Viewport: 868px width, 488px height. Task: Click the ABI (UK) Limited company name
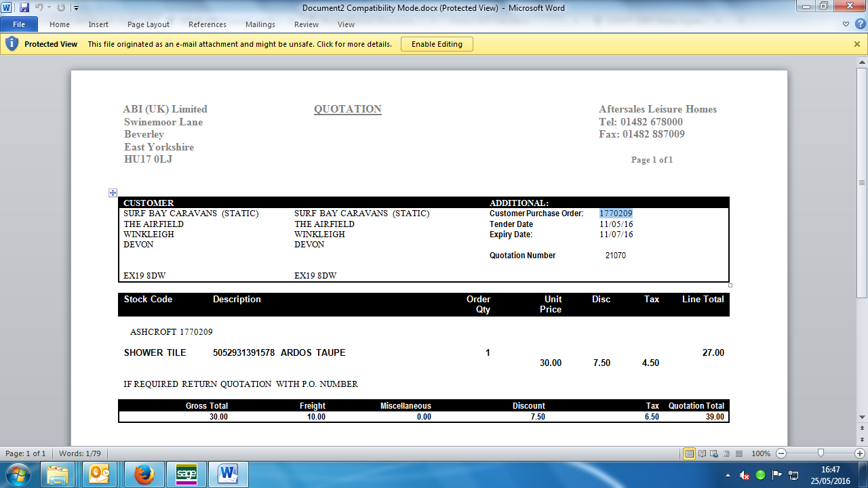pyautogui.click(x=165, y=109)
